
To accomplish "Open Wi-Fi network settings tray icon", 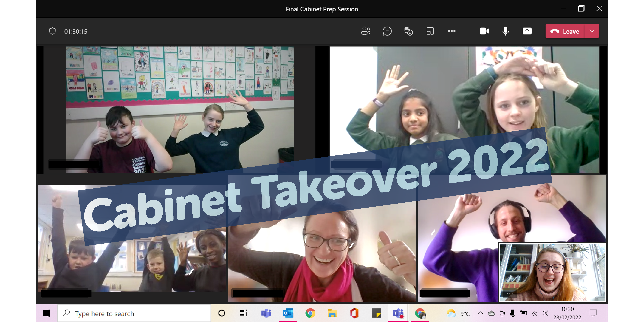I will point(534,313).
